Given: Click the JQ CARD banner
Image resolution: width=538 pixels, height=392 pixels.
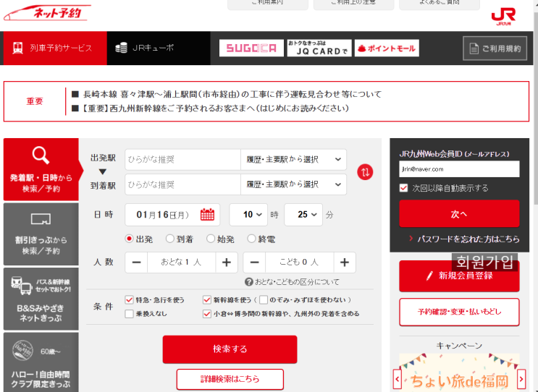Looking at the screenshot, I should (319, 48).
